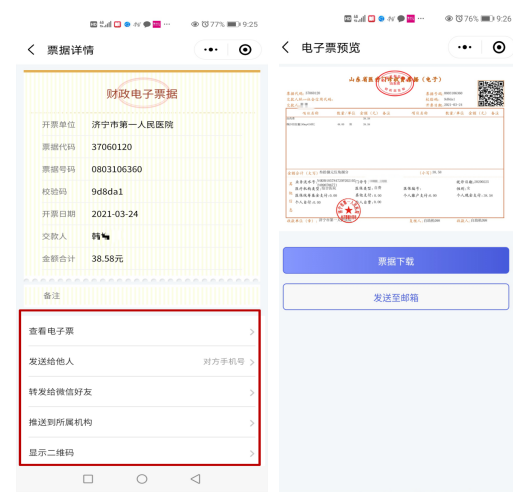
Task: Click the 票据下载 button
Action: coord(396,261)
